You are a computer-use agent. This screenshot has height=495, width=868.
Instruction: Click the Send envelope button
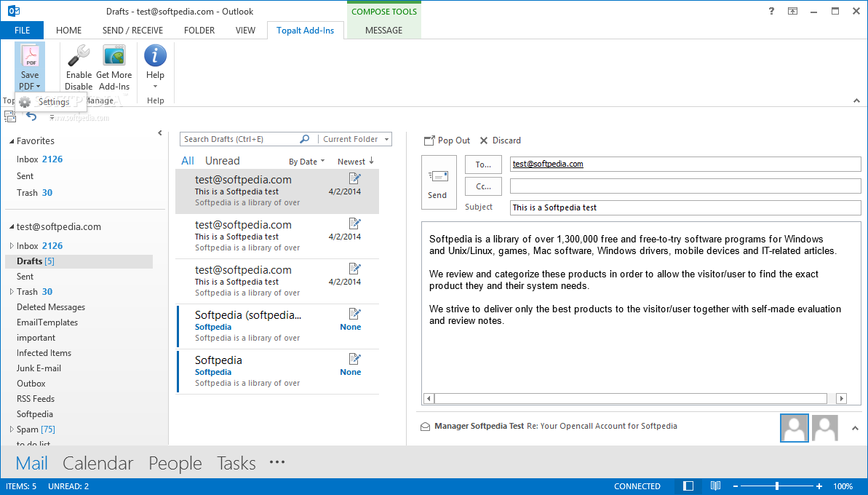(x=439, y=182)
